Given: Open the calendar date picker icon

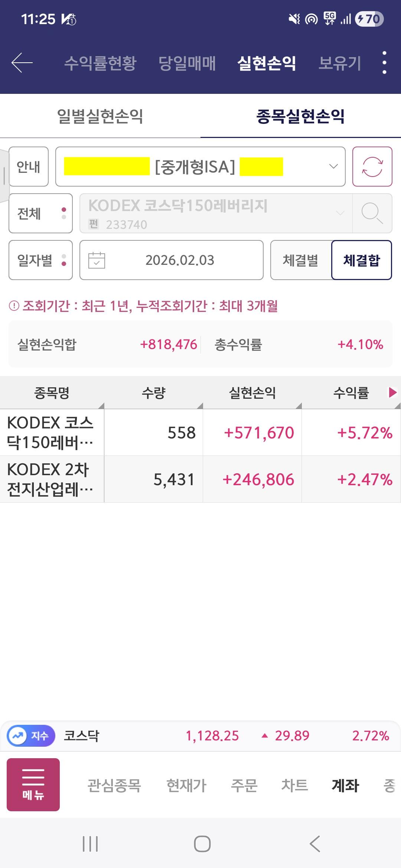Looking at the screenshot, I should tap(97, 260).
